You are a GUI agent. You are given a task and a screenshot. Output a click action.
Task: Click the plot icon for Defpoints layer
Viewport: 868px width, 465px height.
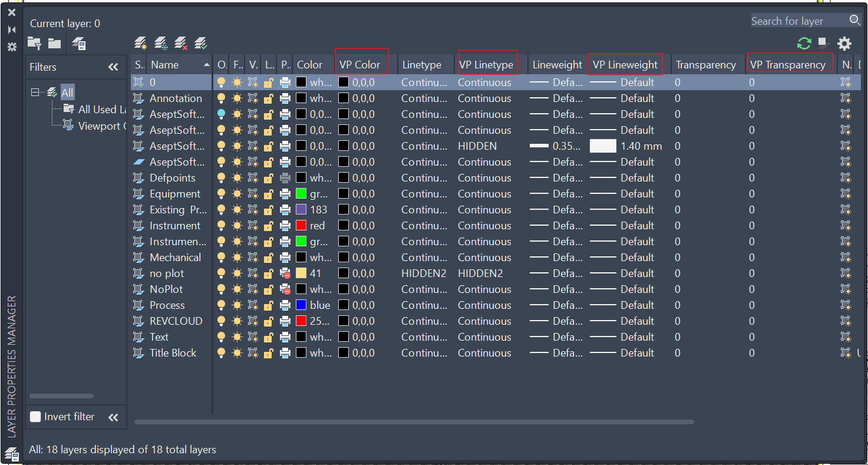(x=285, y=178)
